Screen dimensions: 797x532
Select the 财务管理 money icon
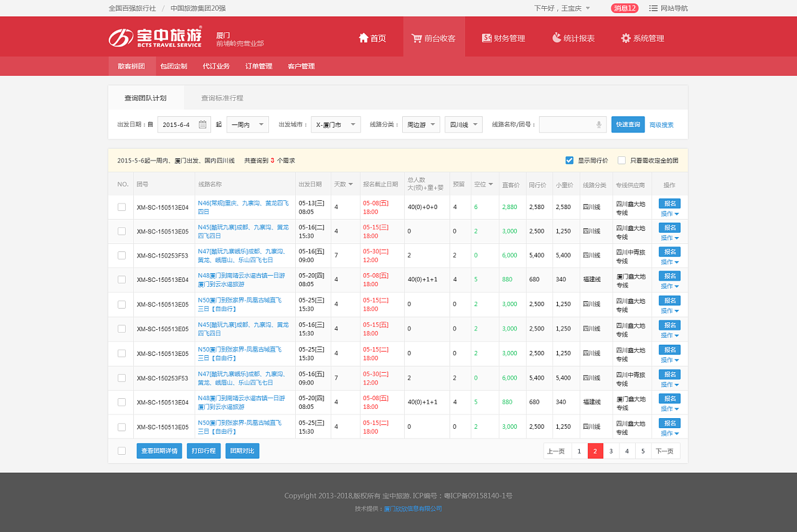point(488,37)
